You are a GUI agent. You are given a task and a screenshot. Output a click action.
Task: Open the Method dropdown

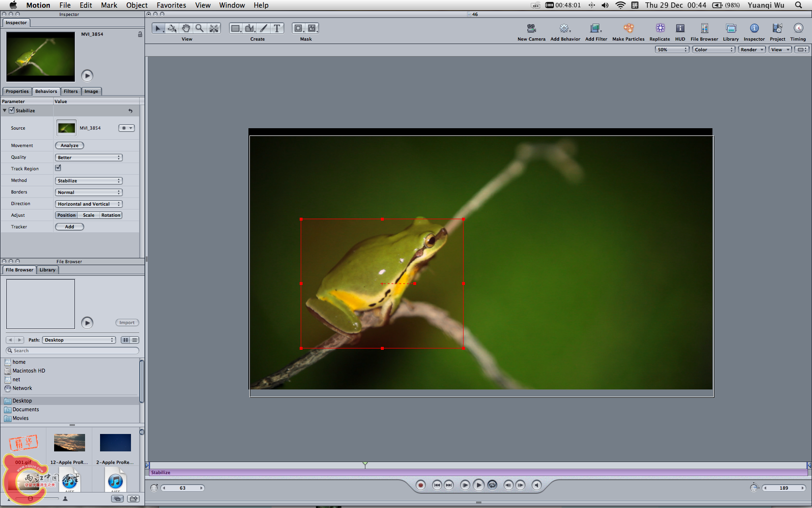coord(89,181)
